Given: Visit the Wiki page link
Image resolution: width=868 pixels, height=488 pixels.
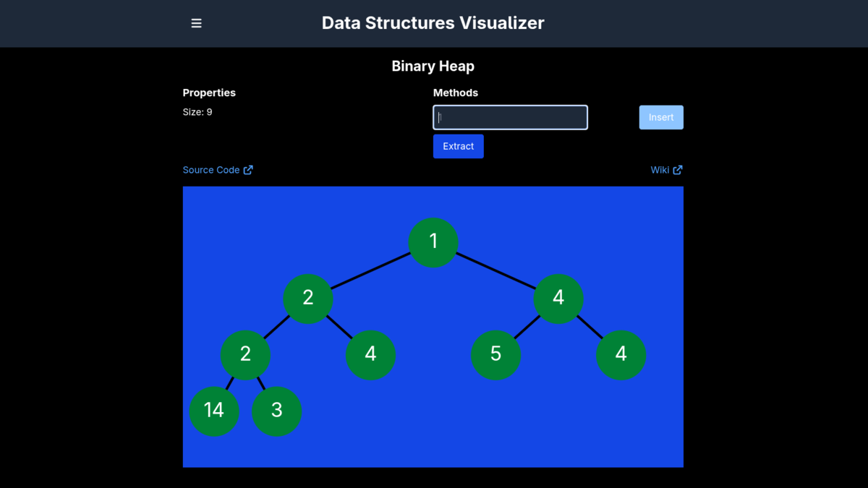Looking at the screenshot, I should click(x=658, y=169).
